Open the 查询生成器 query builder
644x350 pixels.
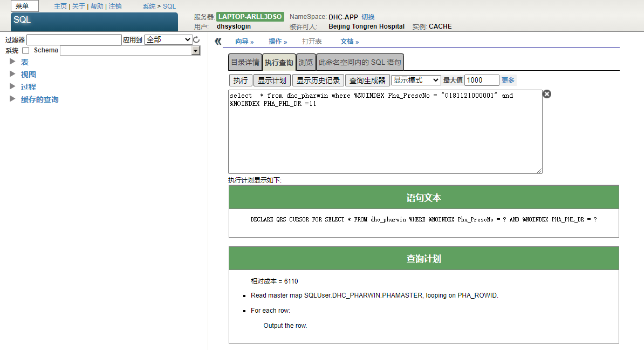pos(367,80)
